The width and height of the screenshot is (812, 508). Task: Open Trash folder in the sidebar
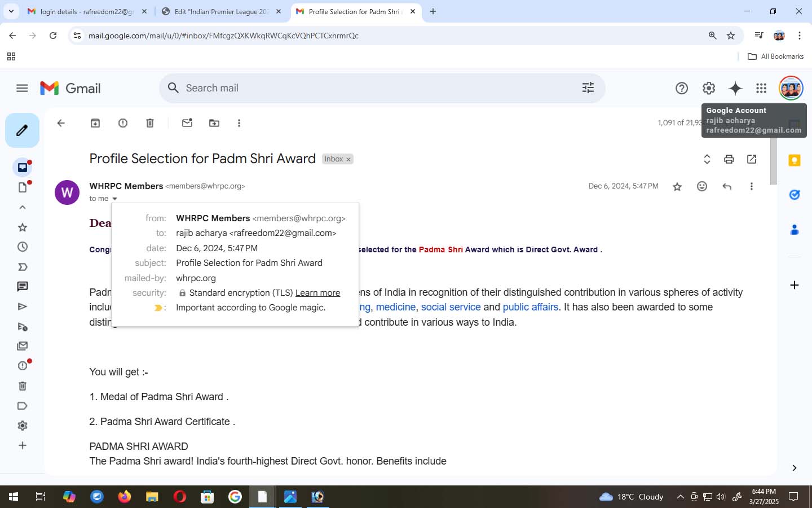coord(23,386)
